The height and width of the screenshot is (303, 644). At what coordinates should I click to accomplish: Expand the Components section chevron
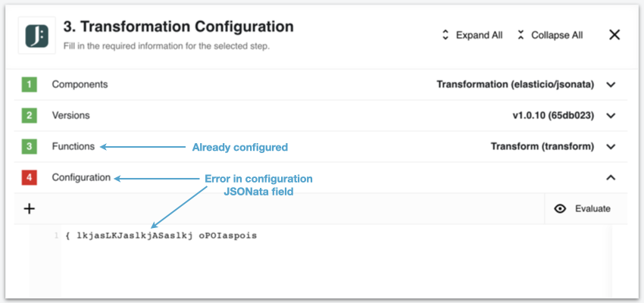(x=611, y=85)
